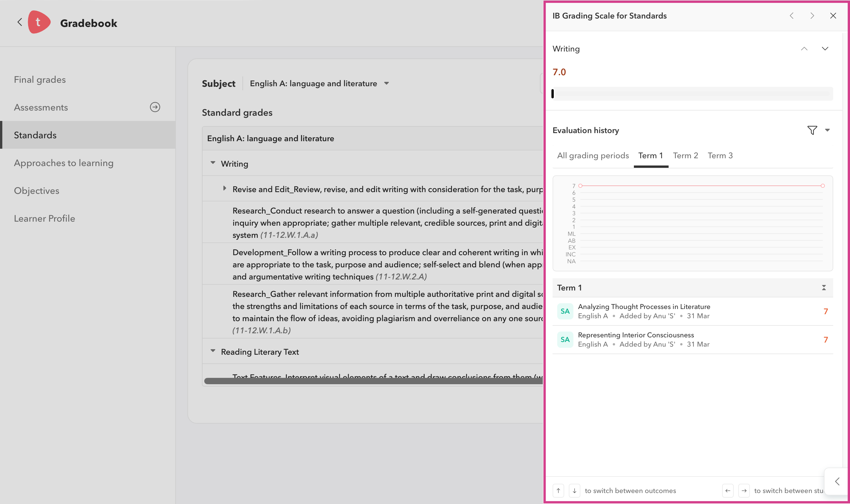Go to next student in panel header
Image resolution: width=850 pixels, height=504 pixels.
coord(812,16)
